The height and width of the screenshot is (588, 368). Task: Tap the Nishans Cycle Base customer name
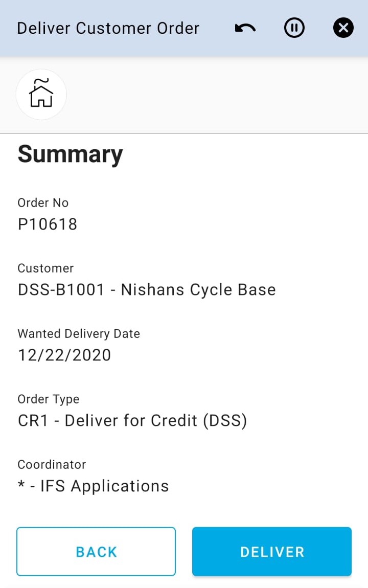click(198, 290)
